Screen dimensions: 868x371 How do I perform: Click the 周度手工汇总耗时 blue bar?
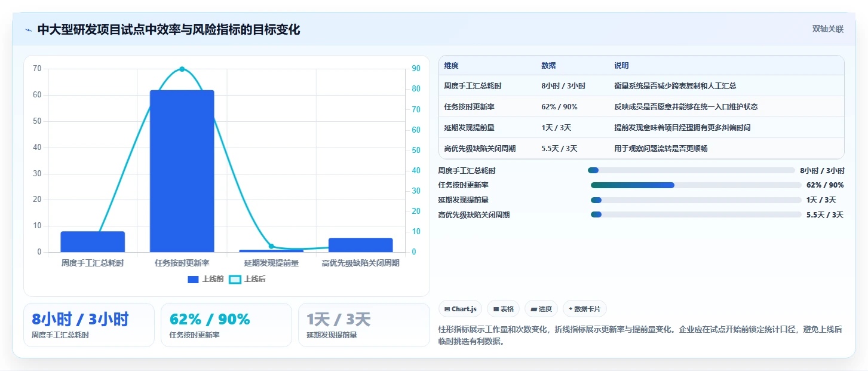click(x=93, y=241)
